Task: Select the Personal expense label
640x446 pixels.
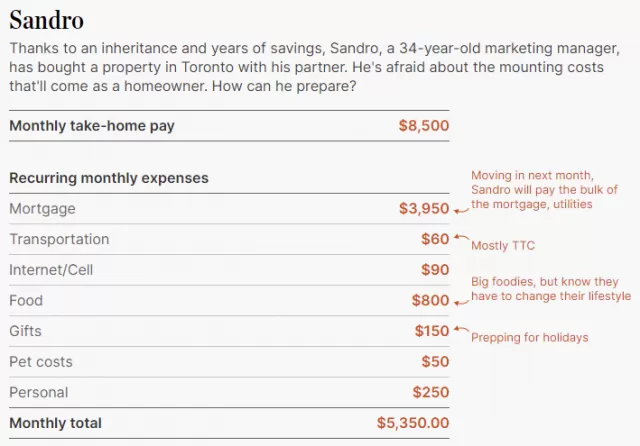Action: coord(39,392)
